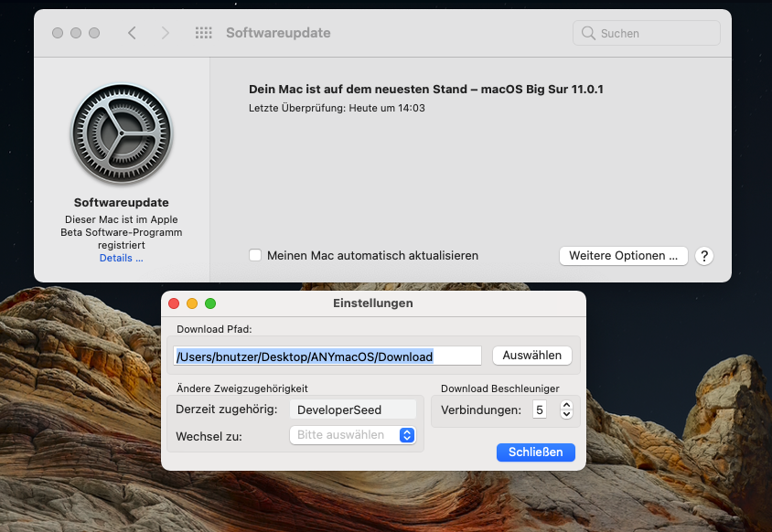Minimize Einstellungen with yellow button
This screenshot has height=532, width=772.
192,303
